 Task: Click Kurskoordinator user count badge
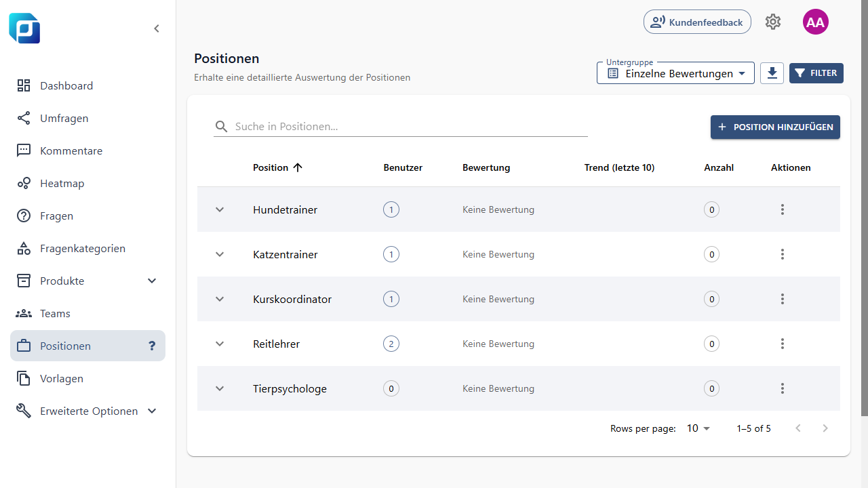pyautogui.click(x=391, y=299)
